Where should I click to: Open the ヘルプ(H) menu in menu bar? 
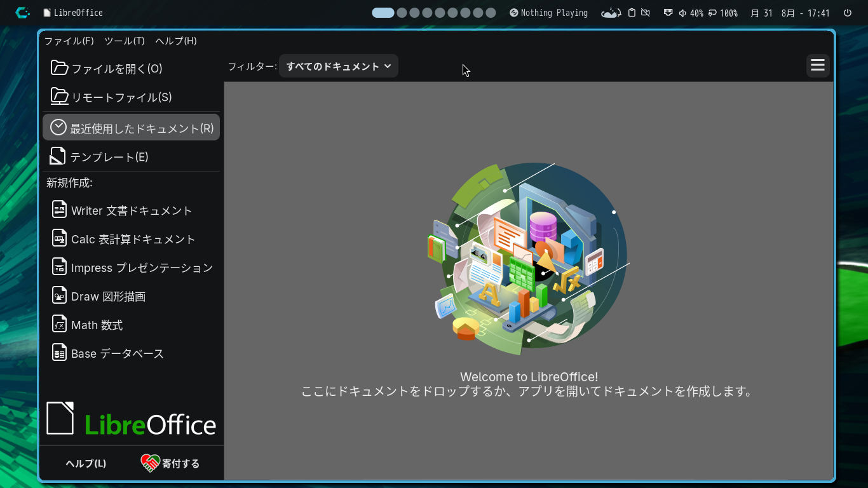coord(176,41)
